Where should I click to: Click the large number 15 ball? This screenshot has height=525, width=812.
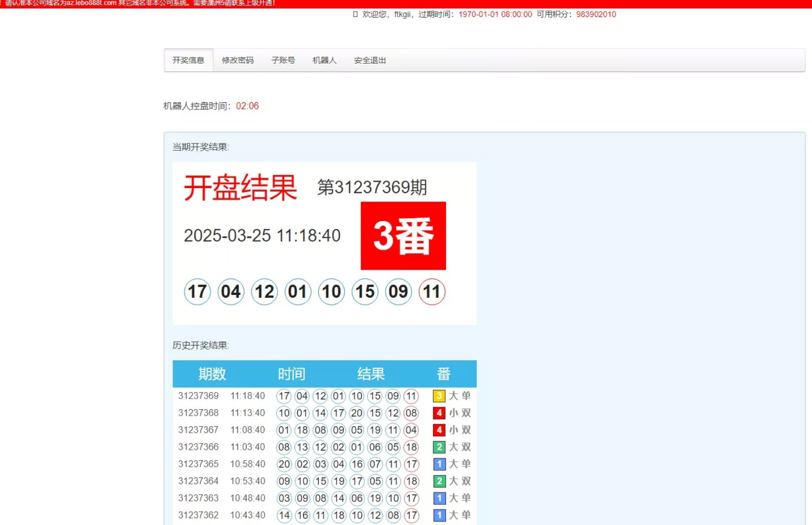click(365, 292)
